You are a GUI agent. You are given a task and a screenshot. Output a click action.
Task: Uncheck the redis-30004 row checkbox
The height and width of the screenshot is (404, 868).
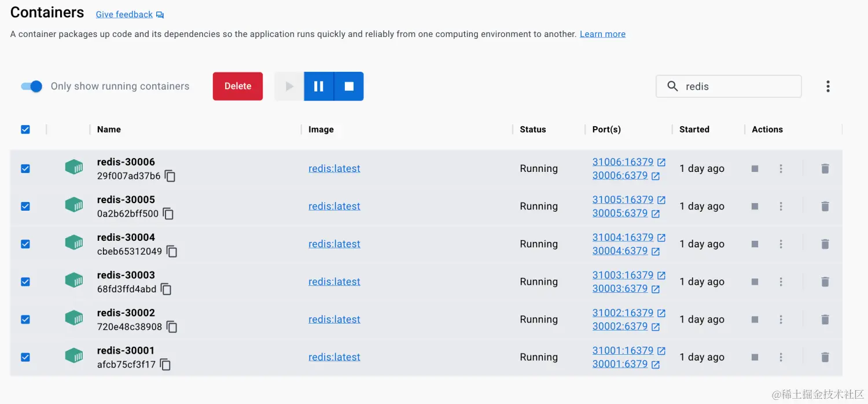[x=25, y=244]
